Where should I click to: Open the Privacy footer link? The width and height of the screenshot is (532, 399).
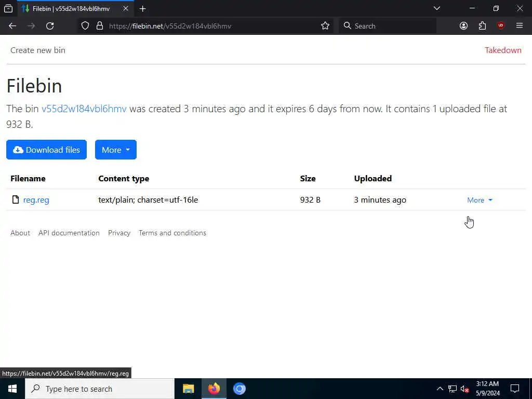click(x=119, y=233)
